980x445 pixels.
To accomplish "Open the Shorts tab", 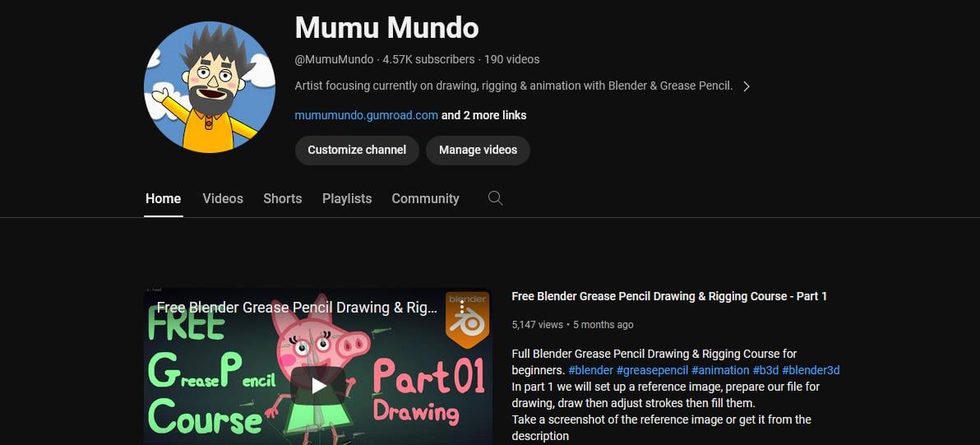I will click(x=283, y=199).
